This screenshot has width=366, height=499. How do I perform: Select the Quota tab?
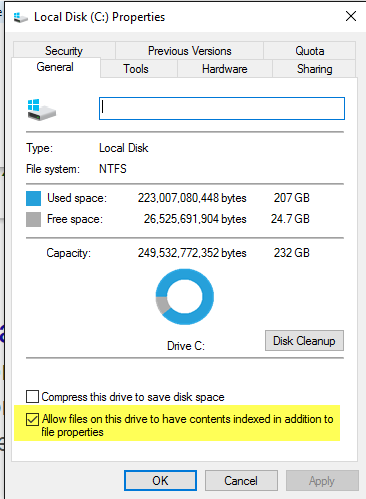(310, 51)
